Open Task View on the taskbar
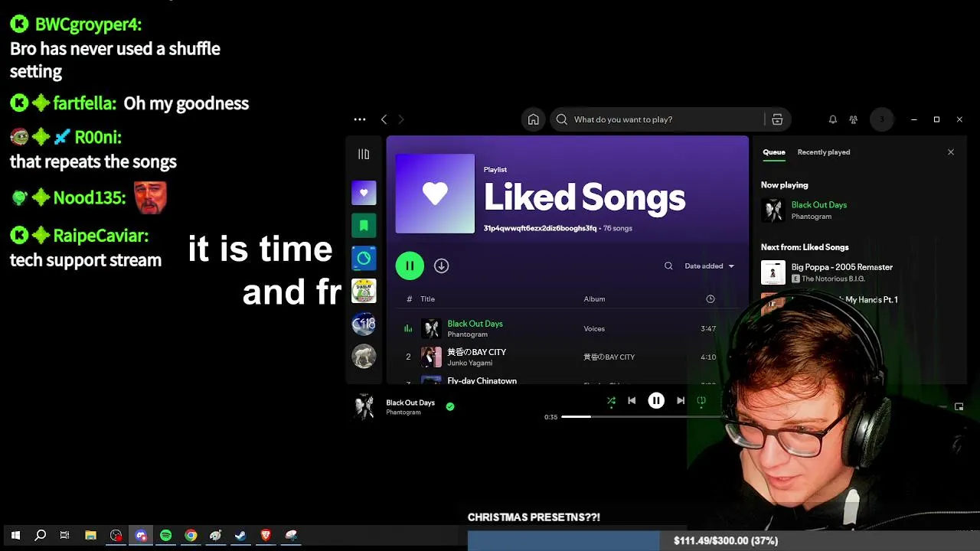This screenshot has height=551, width=980. [x=65, y=536]
